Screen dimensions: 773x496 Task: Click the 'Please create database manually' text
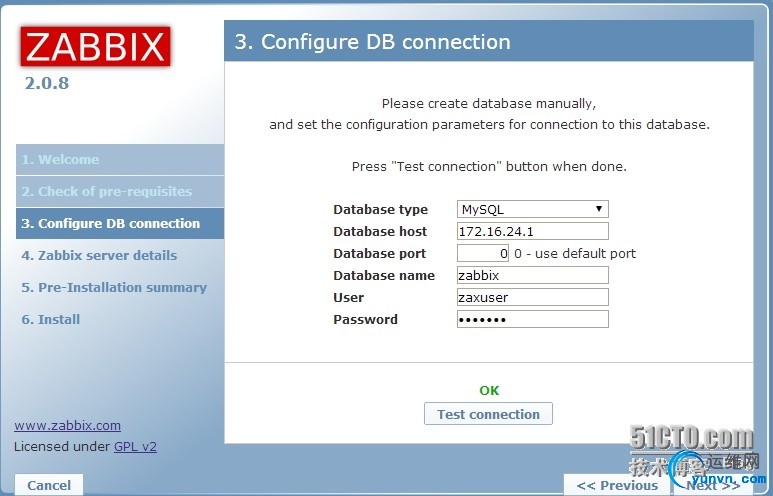click(x=489, y=104)
